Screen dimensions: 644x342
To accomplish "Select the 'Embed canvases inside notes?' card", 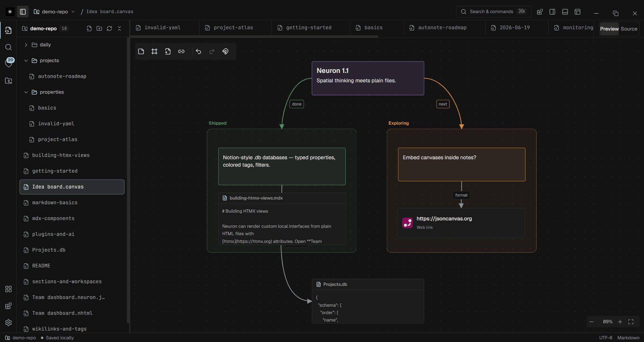I will pyautogui.click(x=462, y=165).
